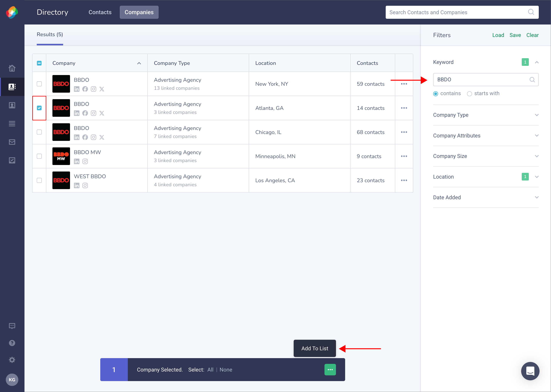This screenshot has height=392, width=551.
Task: Click the Location column header
Action: tap(265, 63)
